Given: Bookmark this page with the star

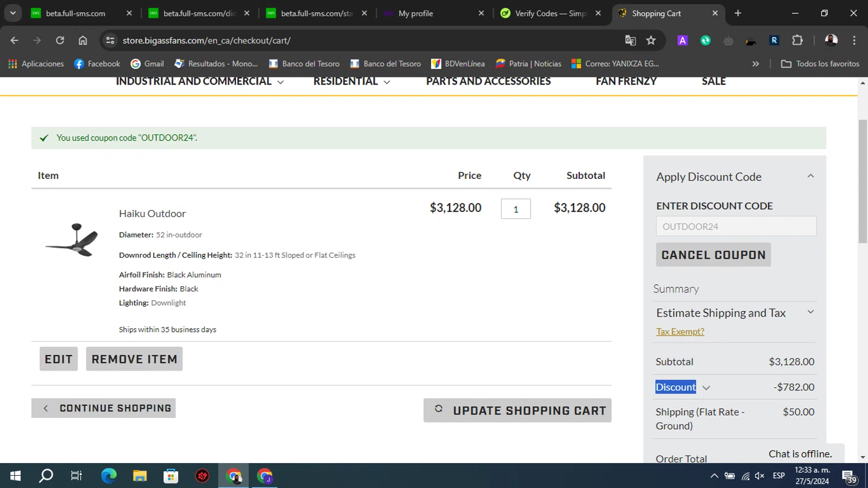Looking at the screenshot, I should coord(651,41).
